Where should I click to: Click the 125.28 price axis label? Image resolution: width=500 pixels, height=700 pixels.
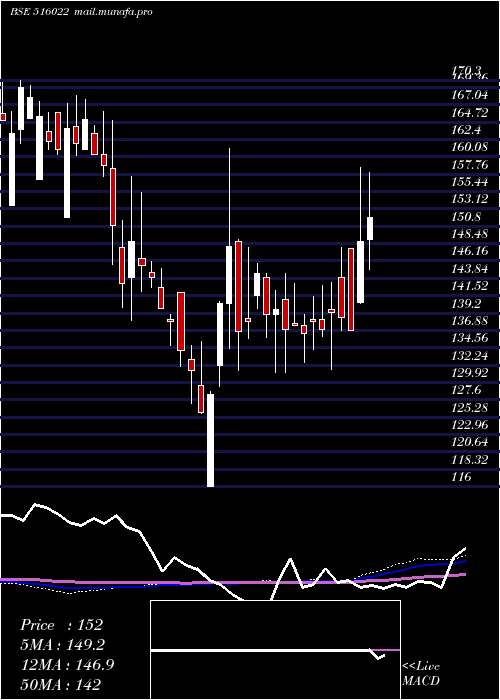469,408
